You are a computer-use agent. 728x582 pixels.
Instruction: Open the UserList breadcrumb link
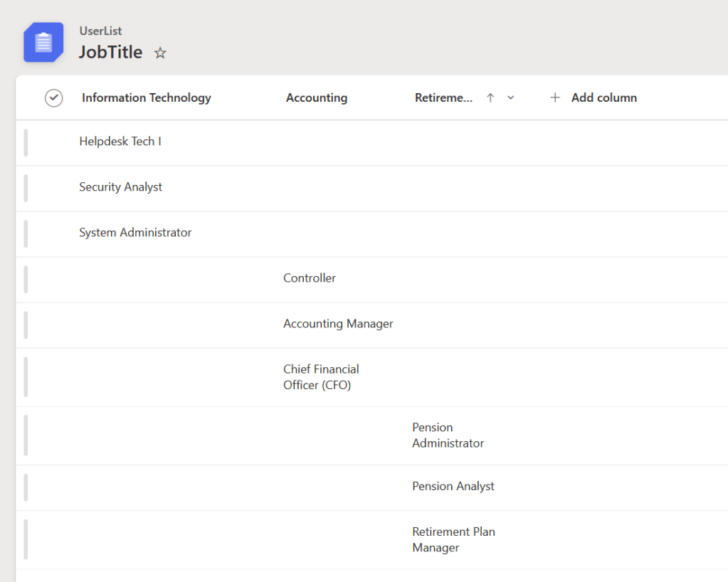pos(100,31)
